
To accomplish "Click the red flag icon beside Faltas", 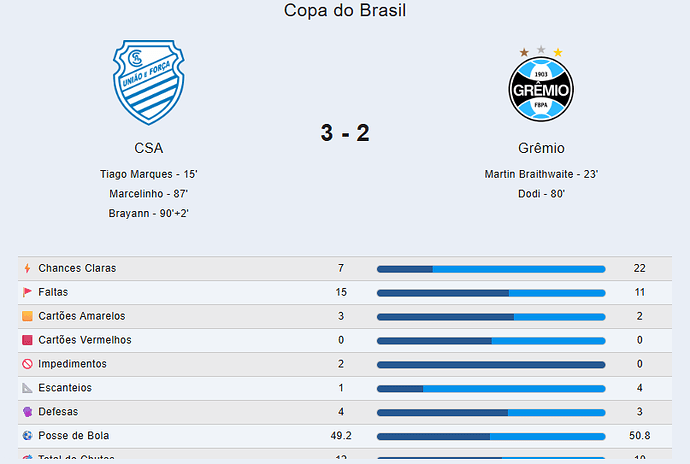I will tap(27, 292).
